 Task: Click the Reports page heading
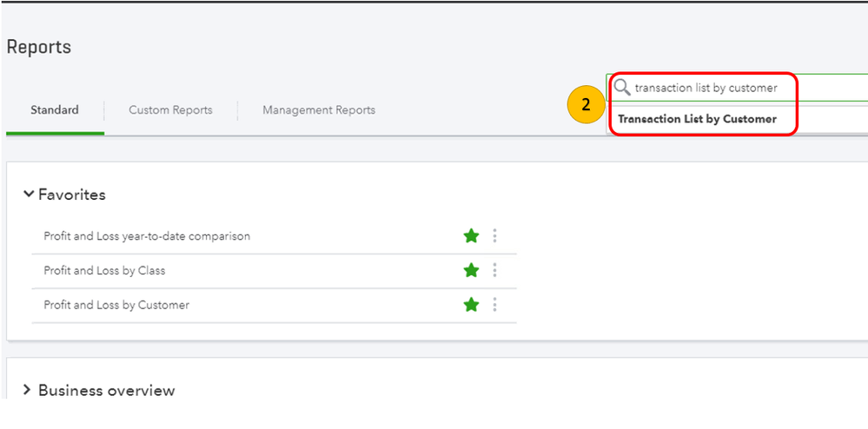point(39,47)
